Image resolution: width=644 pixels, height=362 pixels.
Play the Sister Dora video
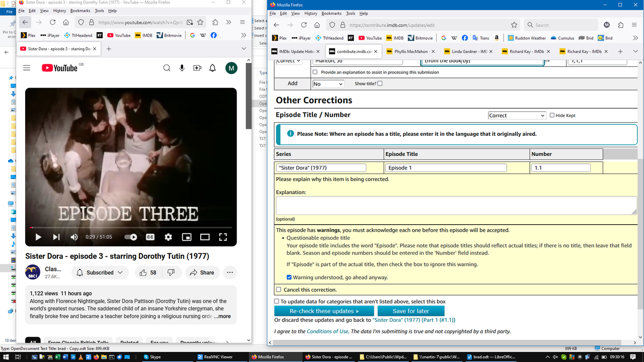tap(38, 237)
